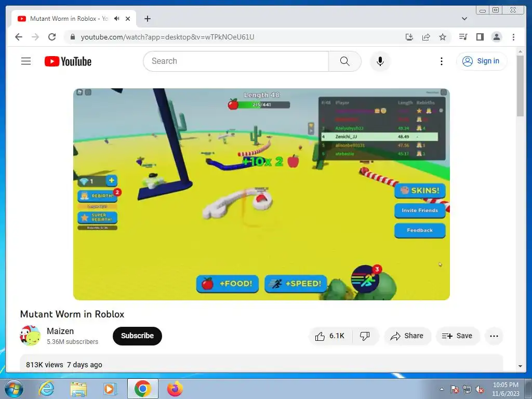Like the video with 6.1K likes
The height and width of the screenshot is (399, 532).
tap(330, 336)
